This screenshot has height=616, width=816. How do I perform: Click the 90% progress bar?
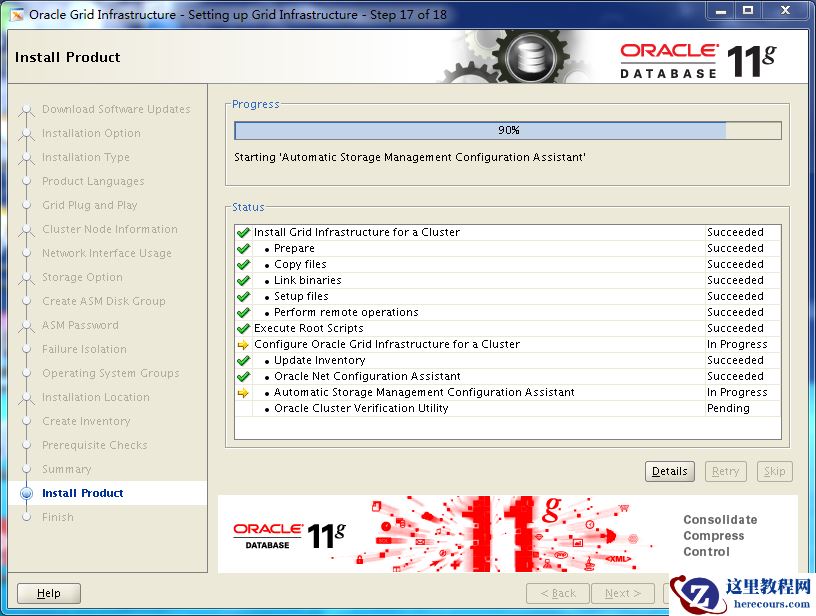pos(508,130)
